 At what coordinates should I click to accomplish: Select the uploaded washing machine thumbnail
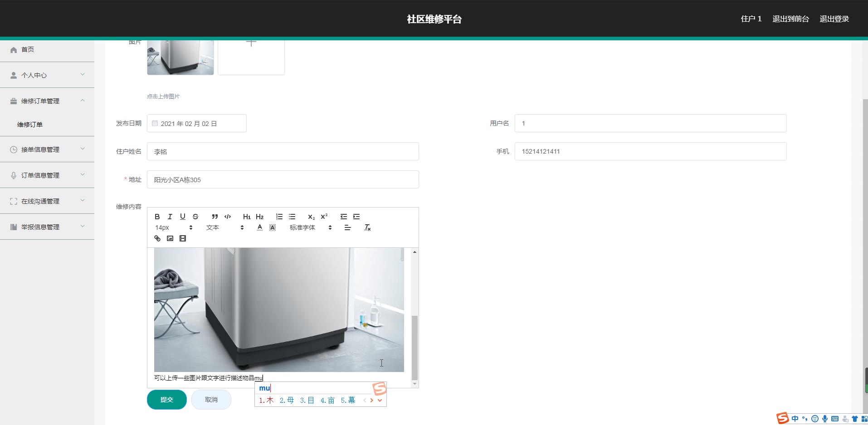(180, 57)
